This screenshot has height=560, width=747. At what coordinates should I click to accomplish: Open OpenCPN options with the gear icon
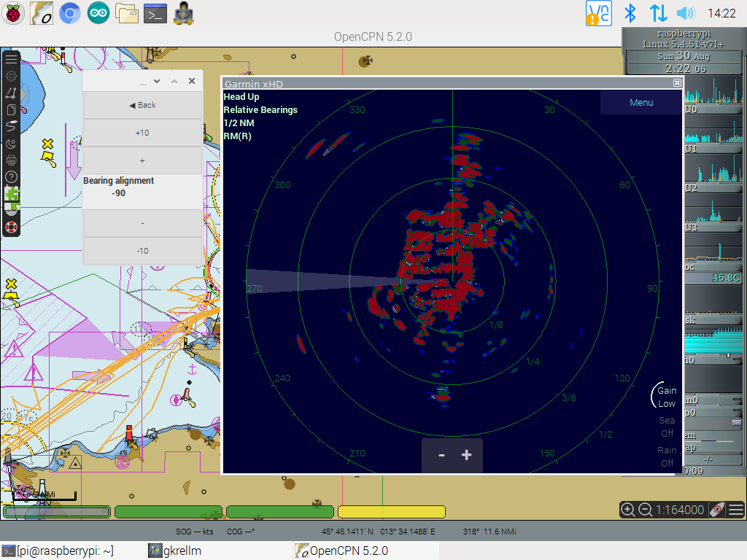(10, 76)
